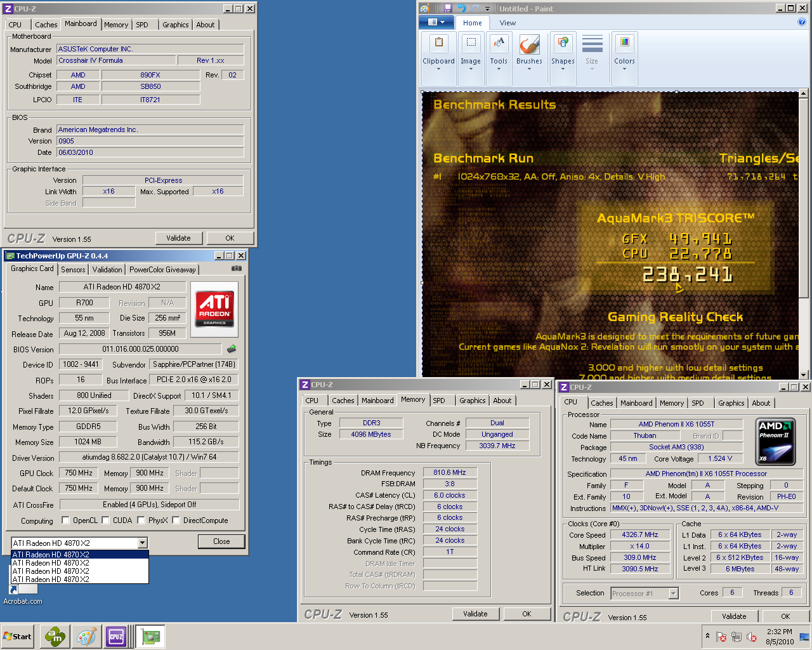Click the Save icon in Paint's title bar

(448, 8)
